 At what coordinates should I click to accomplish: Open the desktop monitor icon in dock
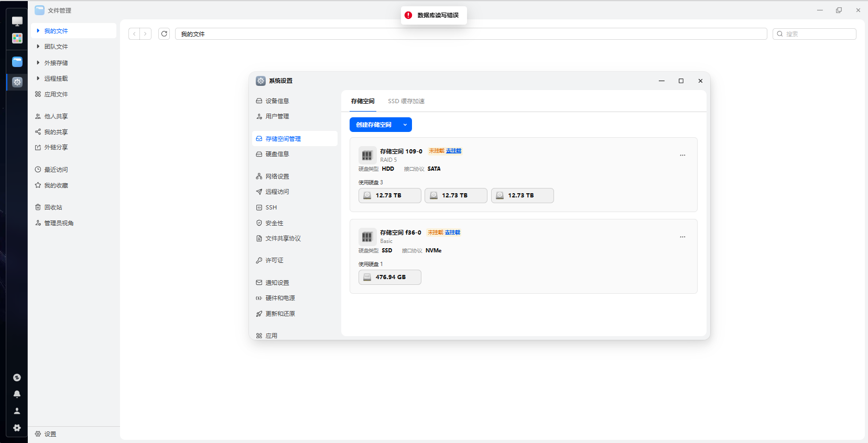(x=17, y=21)
